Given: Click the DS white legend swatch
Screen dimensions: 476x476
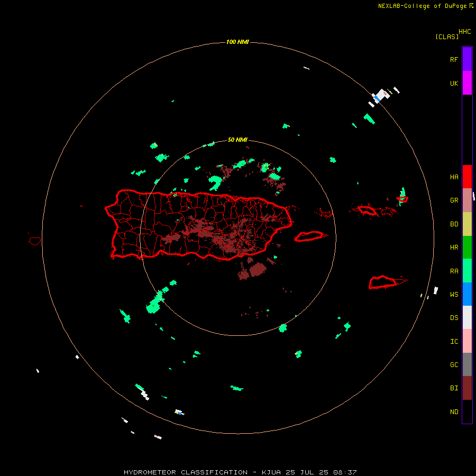Looking at the screenshot, I should coord(467,317).
